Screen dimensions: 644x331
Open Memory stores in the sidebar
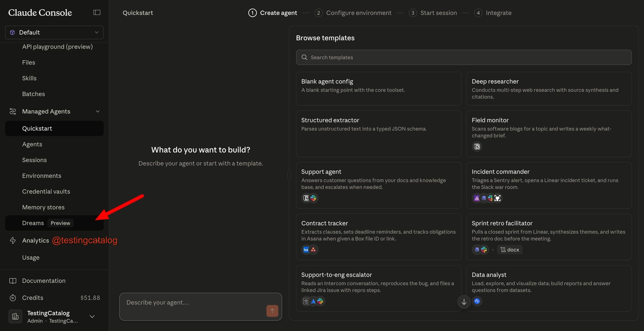click(x=43, y=207)
